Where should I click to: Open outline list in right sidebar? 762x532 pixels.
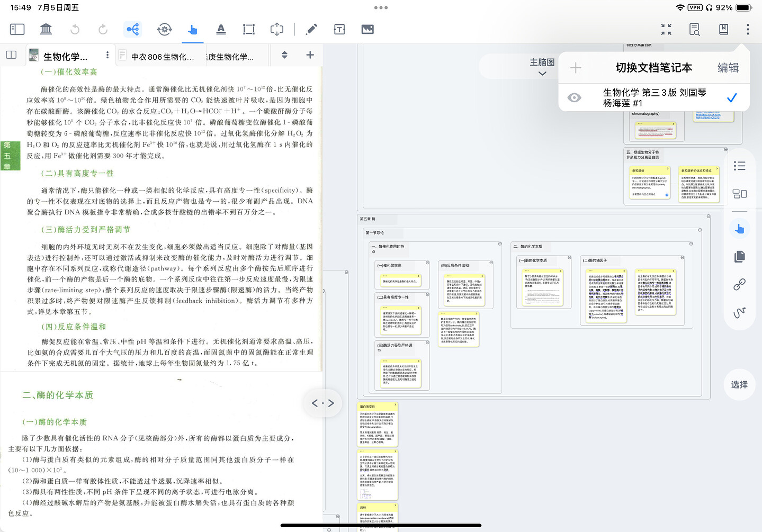pos(740,166)
